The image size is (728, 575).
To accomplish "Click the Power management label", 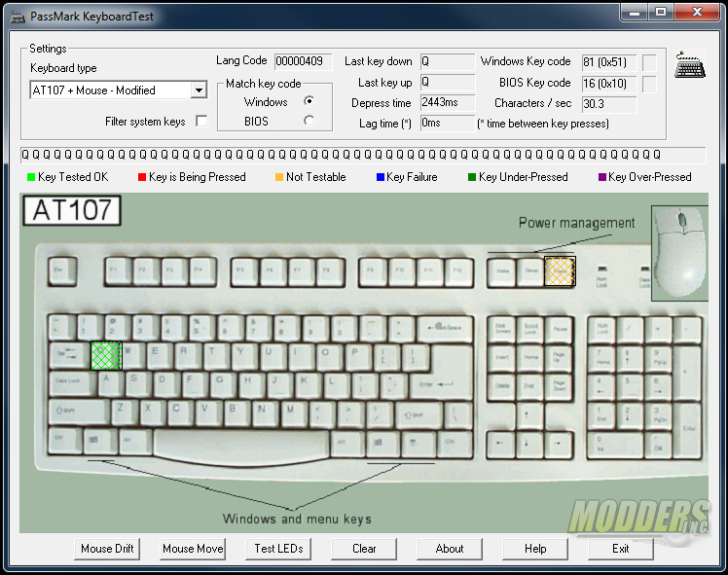I will (x=576, y=223).
